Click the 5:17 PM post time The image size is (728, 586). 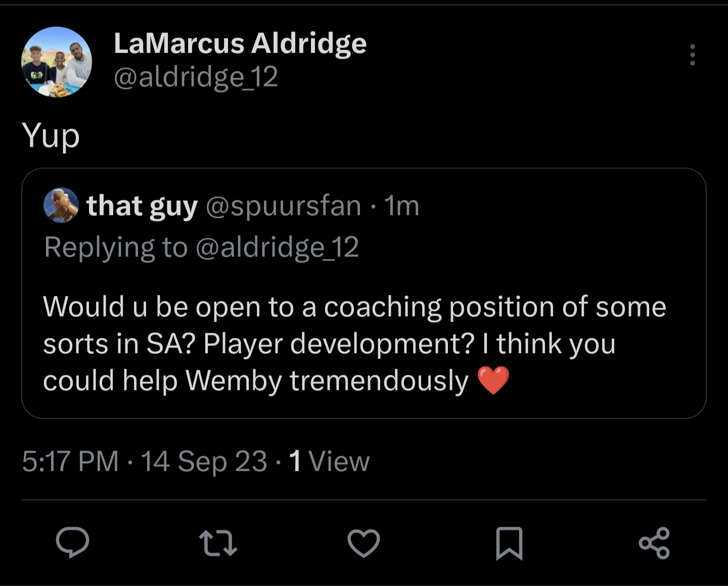click(70, 461)
